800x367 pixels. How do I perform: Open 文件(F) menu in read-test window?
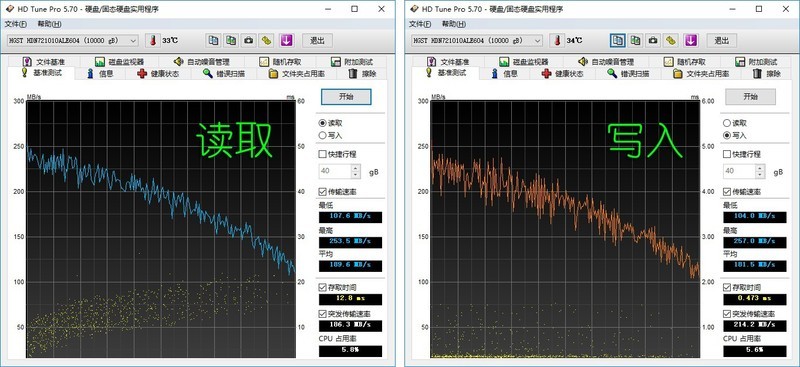(x=15, y=24)
